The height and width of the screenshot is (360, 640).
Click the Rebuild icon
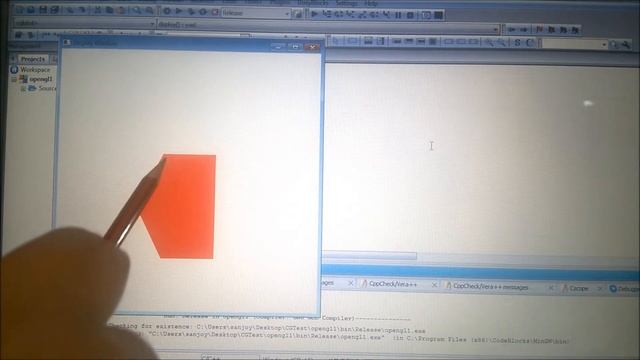coord(203,12)
